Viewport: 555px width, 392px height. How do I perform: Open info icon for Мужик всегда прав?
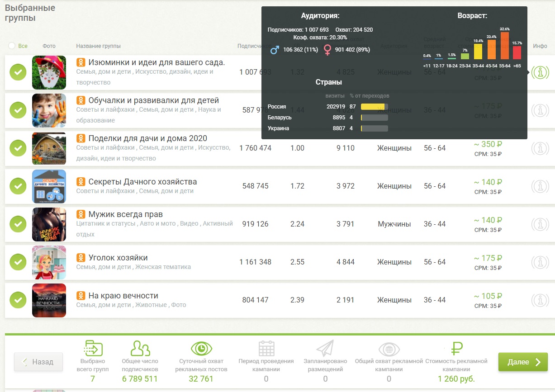pyautogui.click(x=540, y=224)
